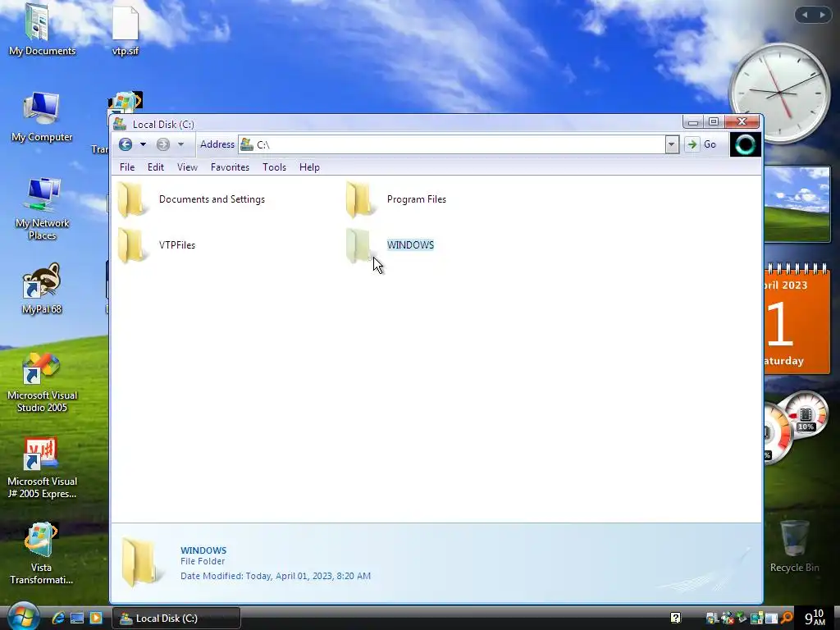Click the slideshow picture gadget
Image resolution: width=840 pixels, height=630 pixels.
click(797, 204)
